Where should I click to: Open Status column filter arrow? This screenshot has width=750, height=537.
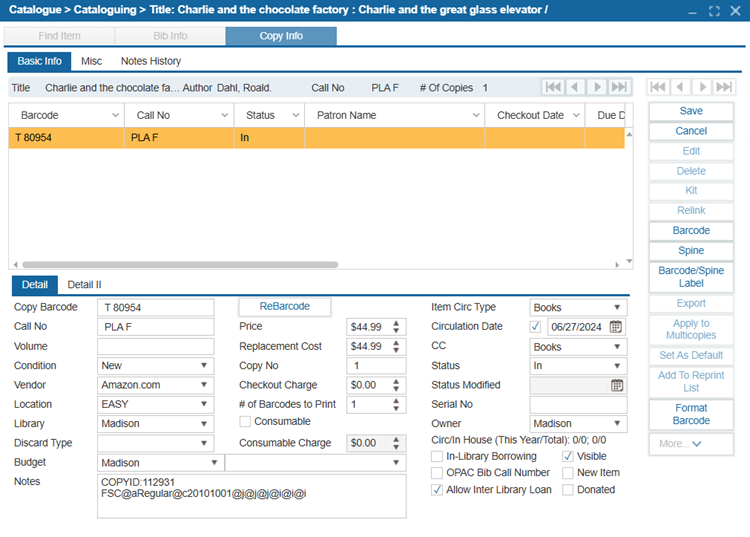click(x=296, y=115)
